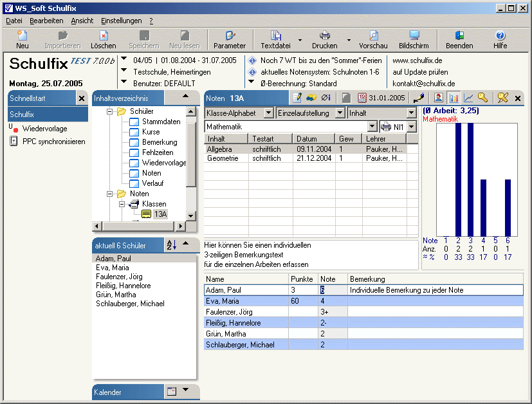Screen dimensions: 532x404
Task: Select the line chart view icon
Action: [468, 98]
